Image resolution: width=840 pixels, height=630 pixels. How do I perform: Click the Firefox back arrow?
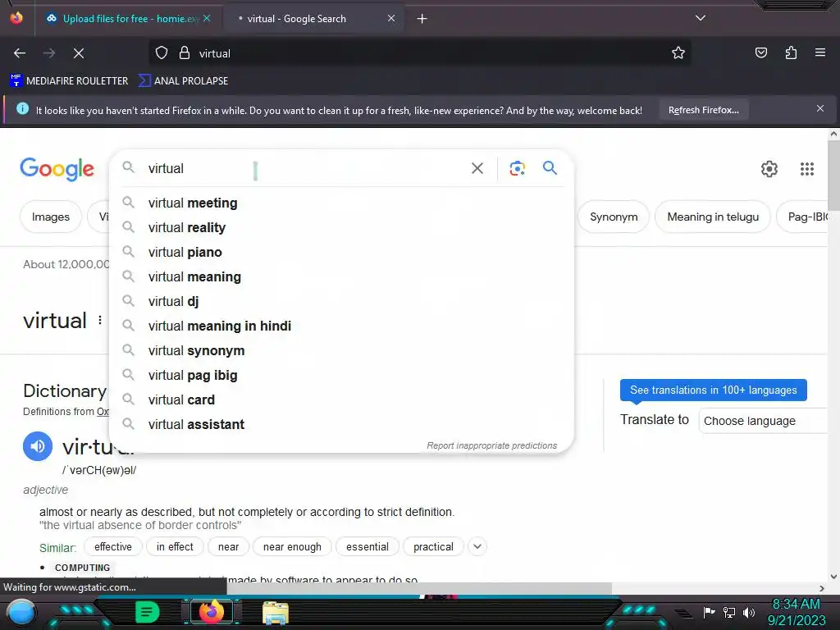tap(20, 53)
